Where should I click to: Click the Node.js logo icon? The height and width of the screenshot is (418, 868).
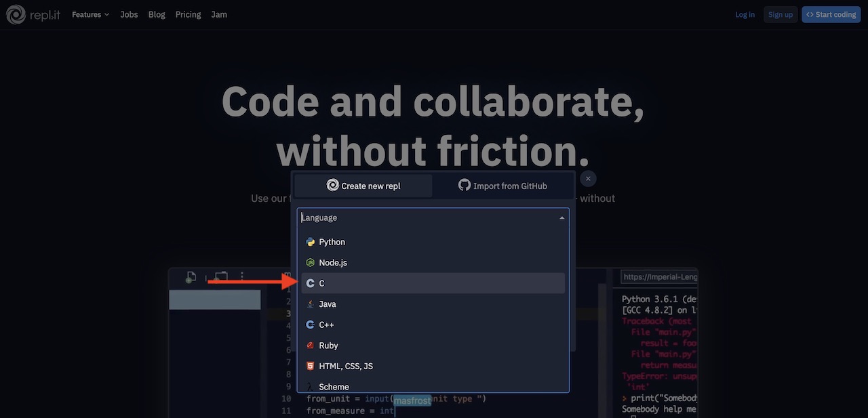[x=310, y=262]
